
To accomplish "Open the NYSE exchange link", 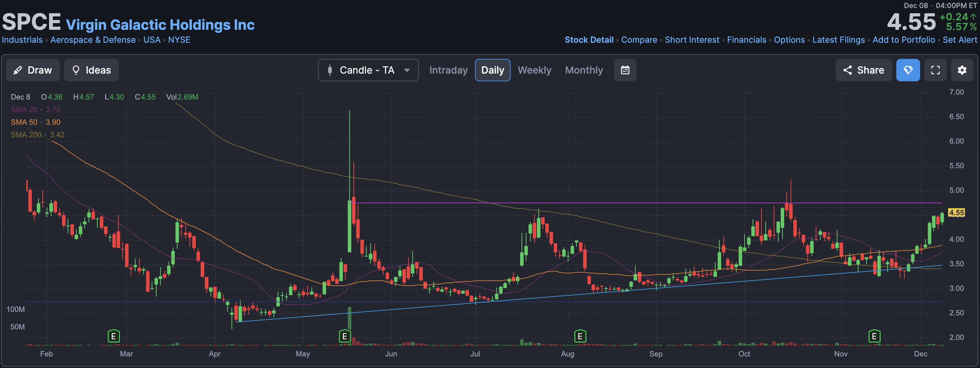I will click(x=179, y=40).
